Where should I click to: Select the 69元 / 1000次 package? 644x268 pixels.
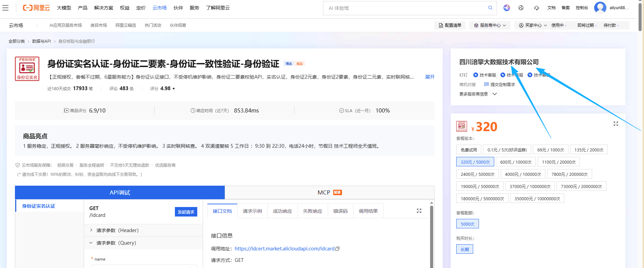[x=550, y=150]
